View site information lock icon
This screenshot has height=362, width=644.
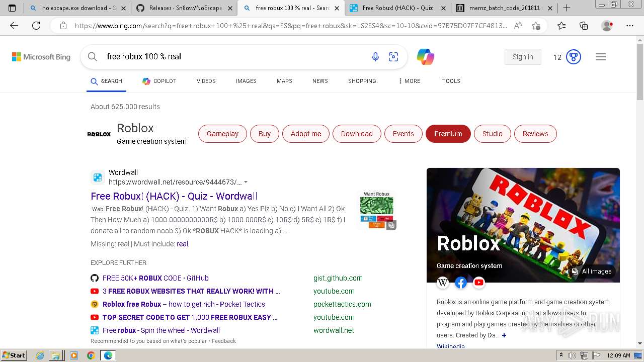click(63, 26)
